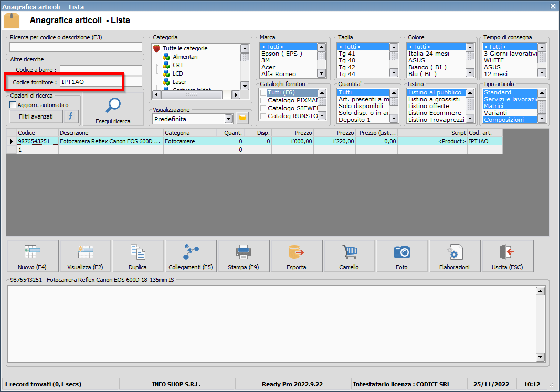Click the Duplica article button
The width and height of the screenshot is (560, 392).
[x=138, y=256]
